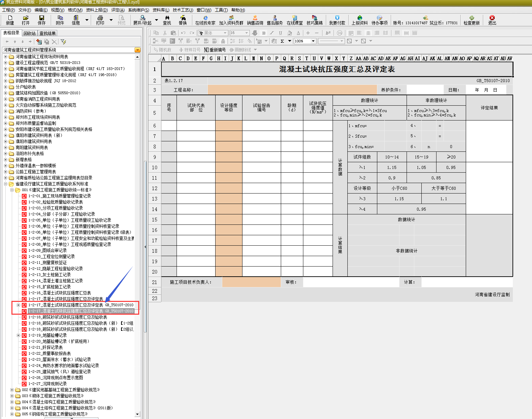Click the 工程名称 orange input field
Screen dimensions: 532x419
[x=292, y=90]
